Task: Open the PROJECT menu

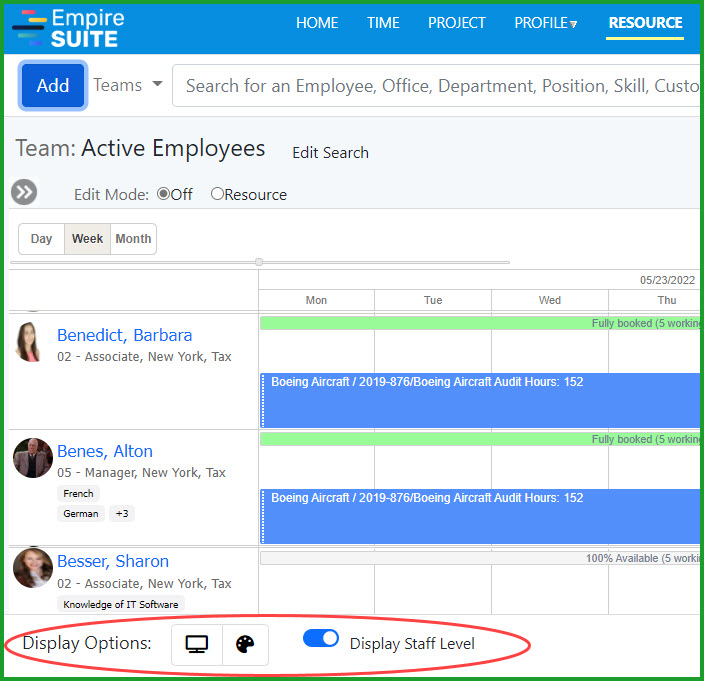Action: coord(457,23)
